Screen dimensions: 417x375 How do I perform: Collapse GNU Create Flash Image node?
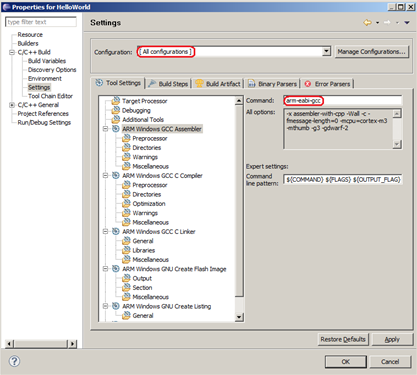[105, 269]
